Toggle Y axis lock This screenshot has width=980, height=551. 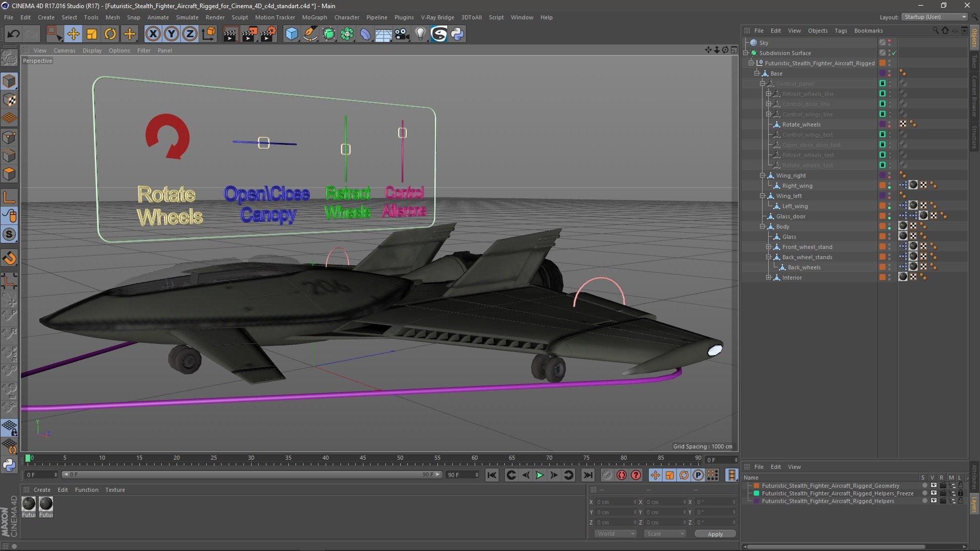tap(171, 34)
